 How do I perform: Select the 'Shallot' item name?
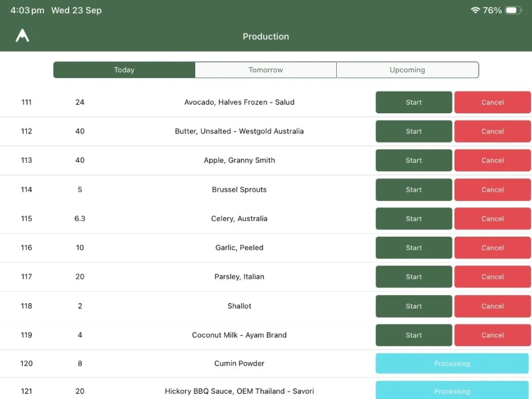pyautogui.click(x=239, y=306)
